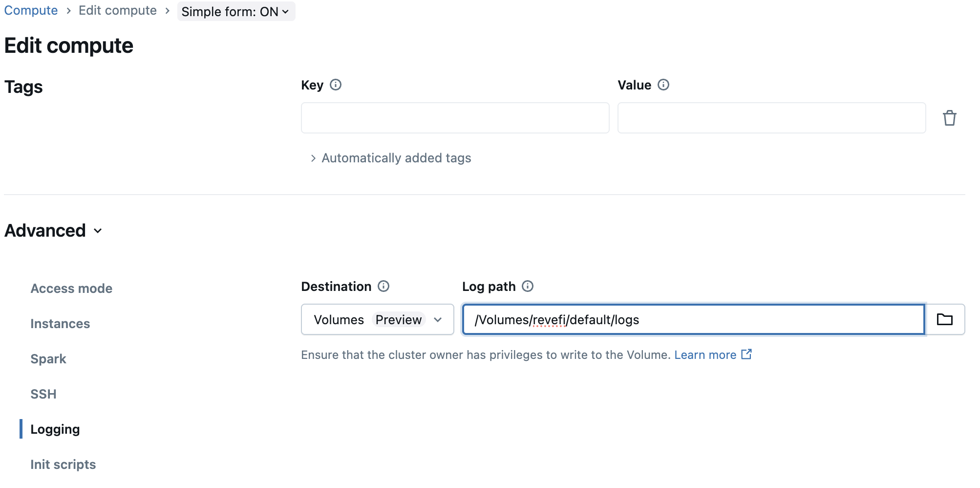Image resolution: width=980 pixels, height=488 pixels.
Task: Click the Key info icon
Action: point(336,85)
